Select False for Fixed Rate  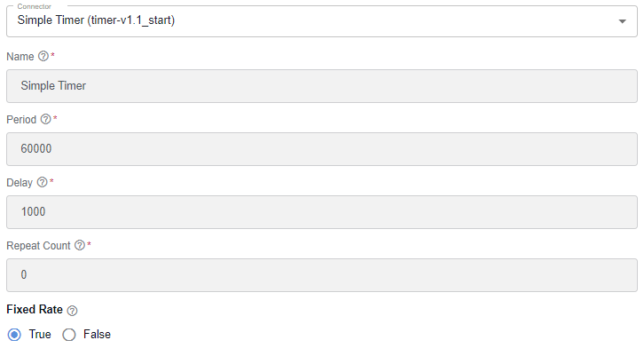(x=69, y=335)
